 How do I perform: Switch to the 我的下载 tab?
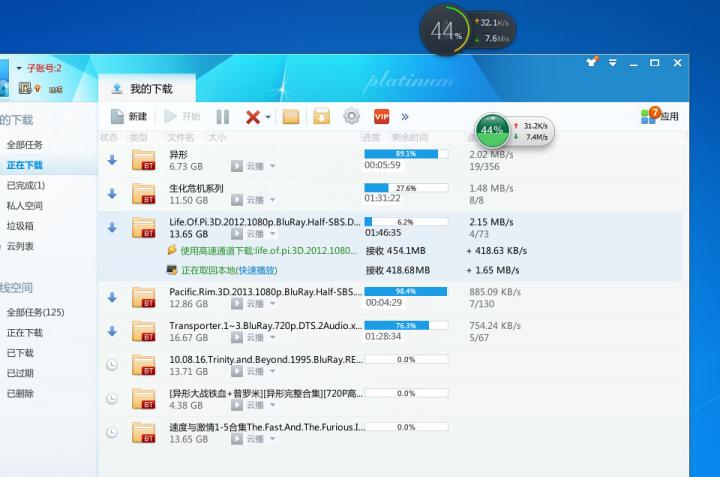click(x=147, y=89)
